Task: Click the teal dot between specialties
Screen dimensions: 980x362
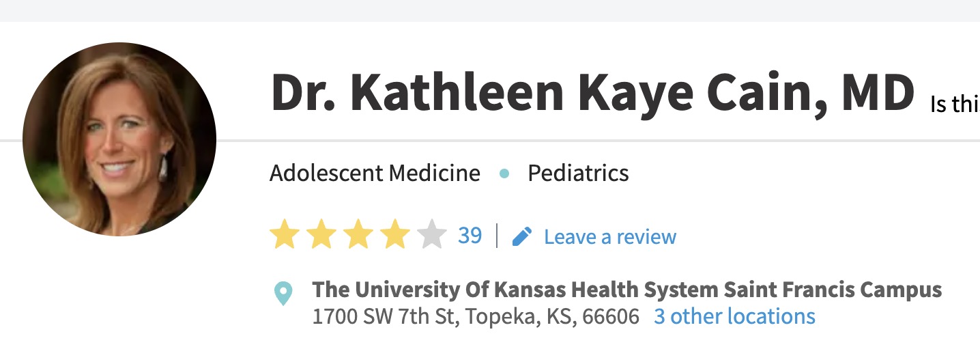Action: click(504, 173)
